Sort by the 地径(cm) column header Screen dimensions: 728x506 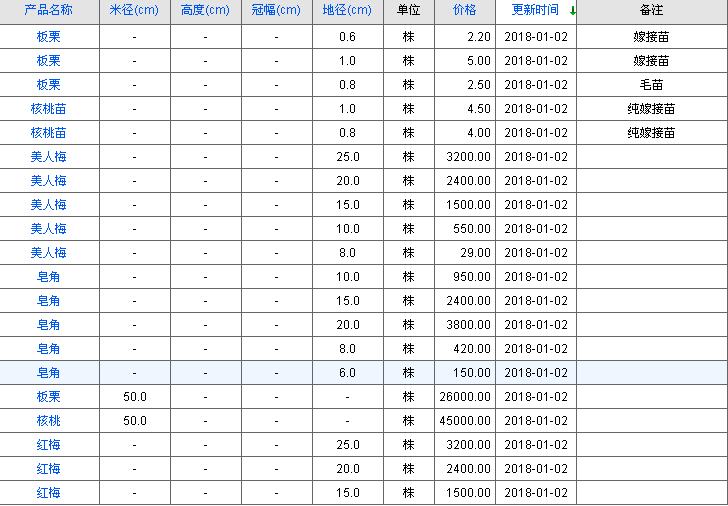click(347, 11)
